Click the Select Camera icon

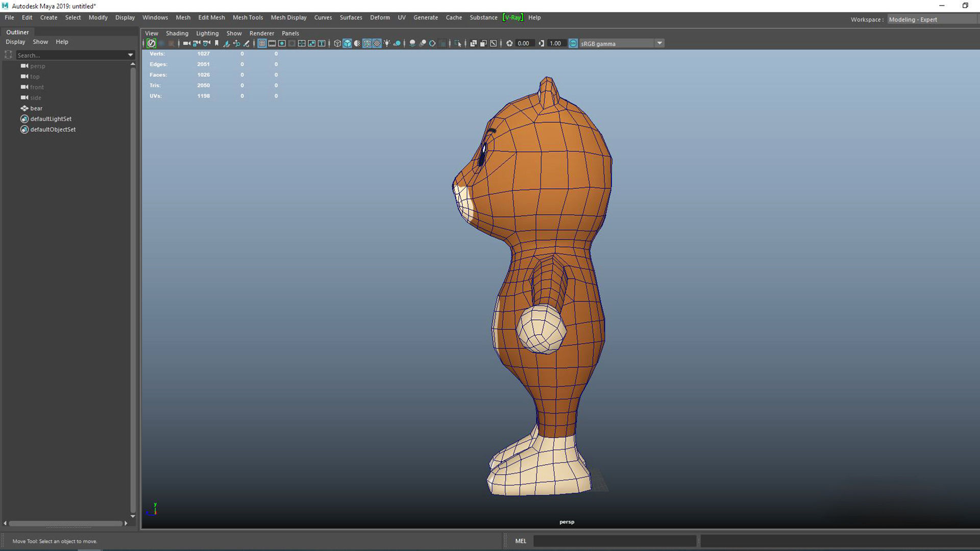coord(186,43)
